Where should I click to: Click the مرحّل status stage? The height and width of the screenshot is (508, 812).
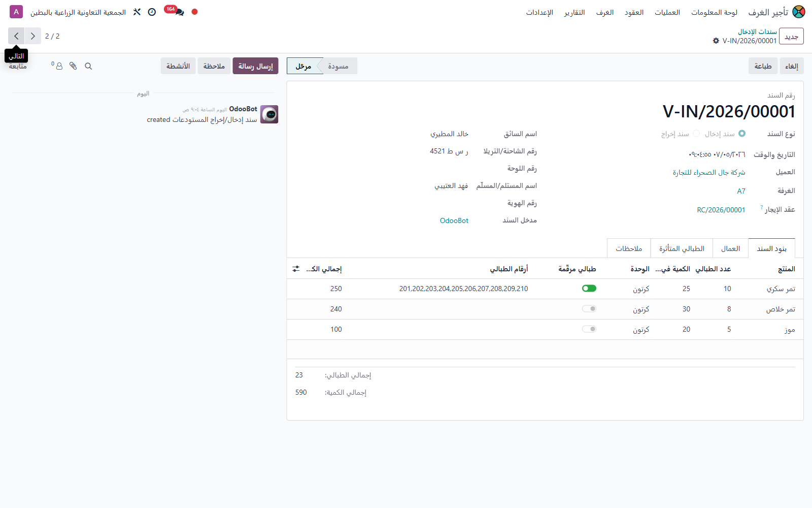303,66
